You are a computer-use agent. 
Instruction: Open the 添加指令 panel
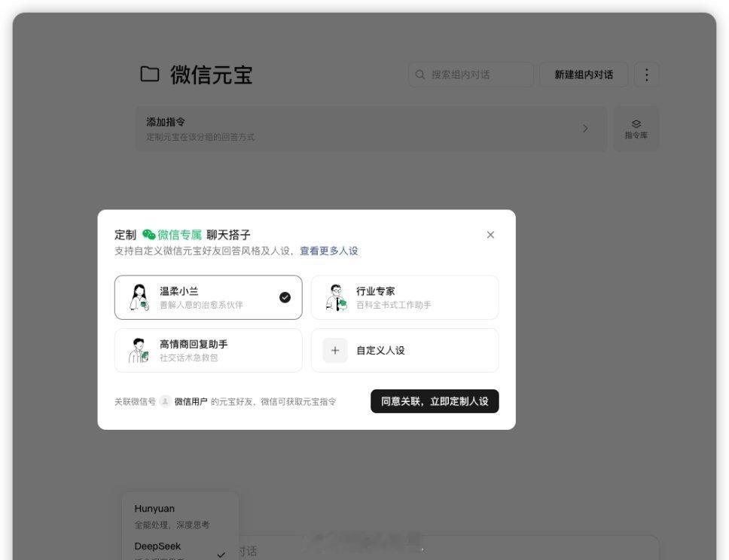coord(371,129)
